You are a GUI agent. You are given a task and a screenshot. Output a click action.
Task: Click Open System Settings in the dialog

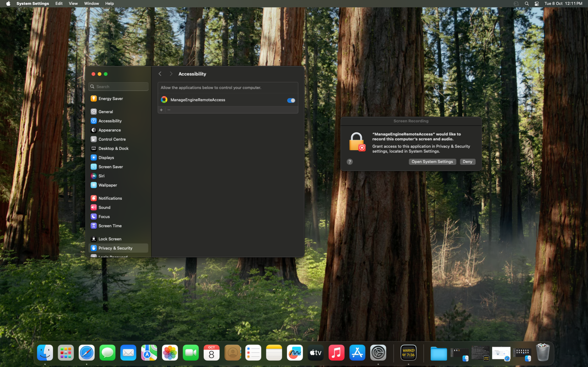pyautogui.click(x=432, y=162)
